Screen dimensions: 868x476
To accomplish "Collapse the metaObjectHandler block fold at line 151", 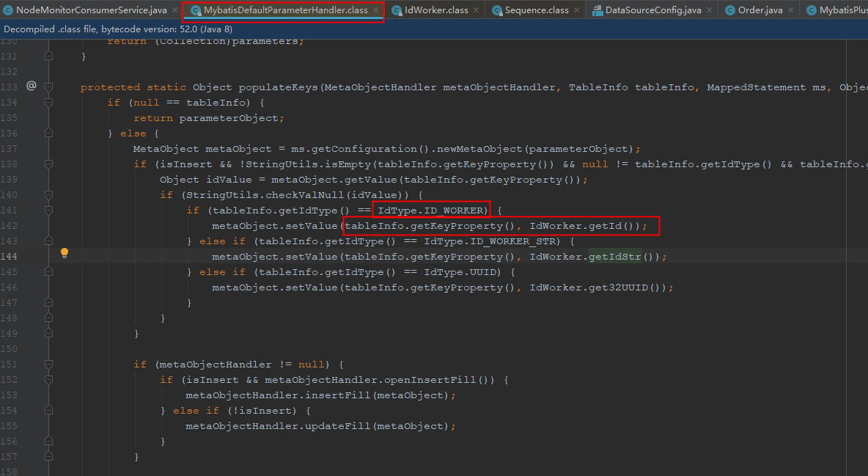I will click(x=48, y=364).
